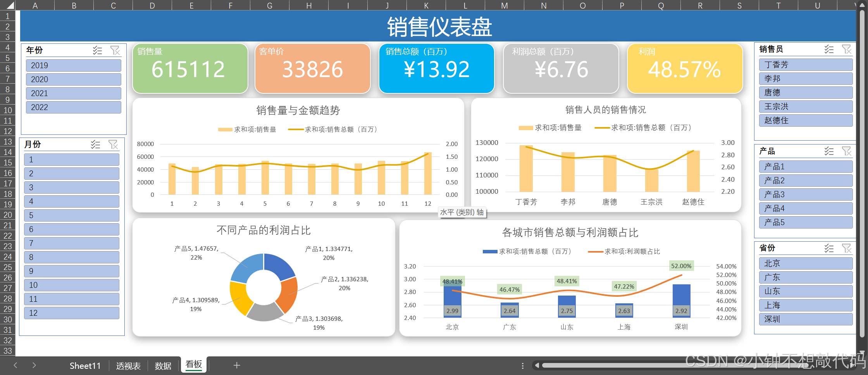This screenshot has width=868, height=375.
Task: Click horizontal scrollbar left arrow
Action: tap(537, 365)
